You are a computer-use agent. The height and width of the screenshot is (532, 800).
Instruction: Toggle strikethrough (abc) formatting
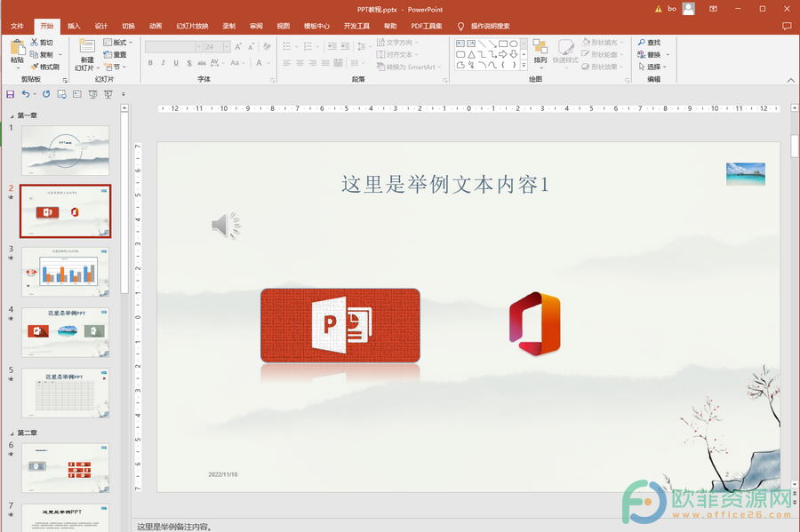(x=202, y=63)
